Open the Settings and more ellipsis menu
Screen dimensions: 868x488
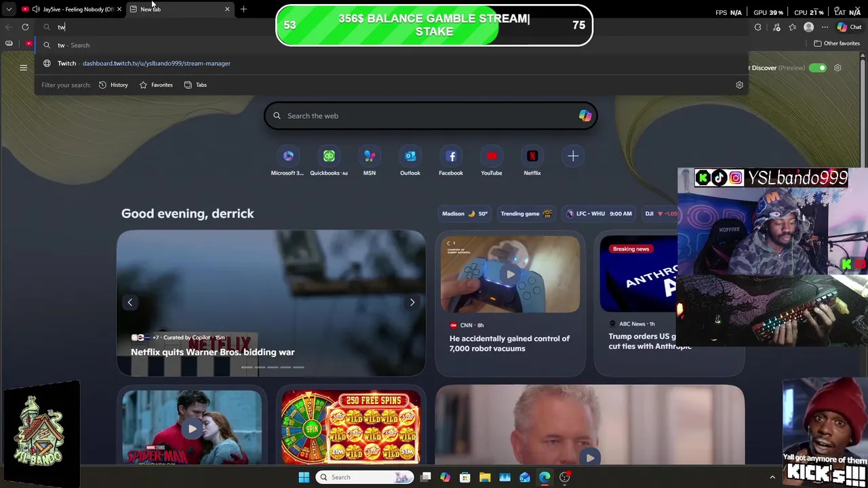(825, 27)
